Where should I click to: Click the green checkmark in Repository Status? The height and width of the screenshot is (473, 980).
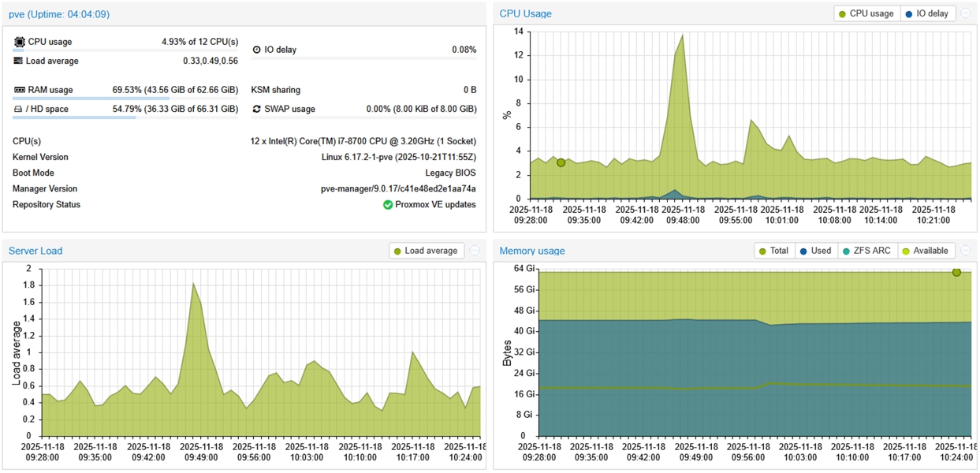(x=388, y=205)
